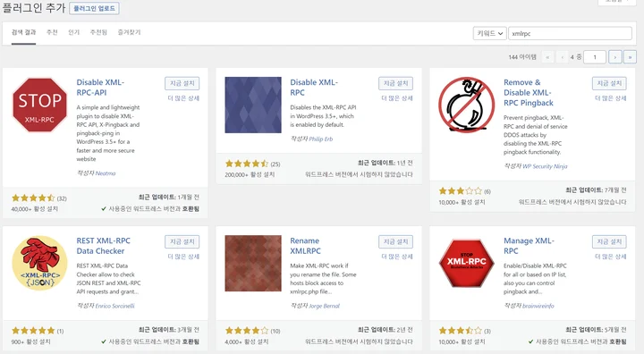Install Disable XML-RPC-API with 지금 설치
The height and width of the screenshot is (354, 644).
point(182,83)
